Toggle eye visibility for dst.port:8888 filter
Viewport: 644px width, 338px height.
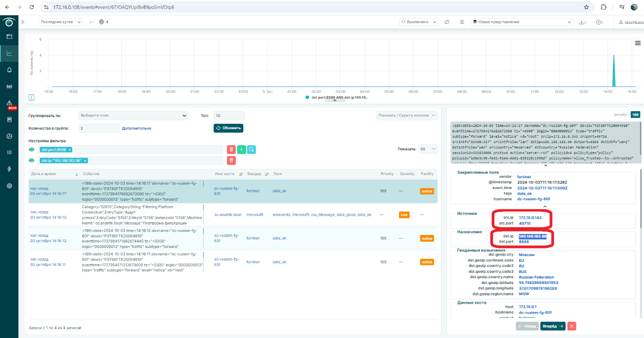click(x=32, y=149)
